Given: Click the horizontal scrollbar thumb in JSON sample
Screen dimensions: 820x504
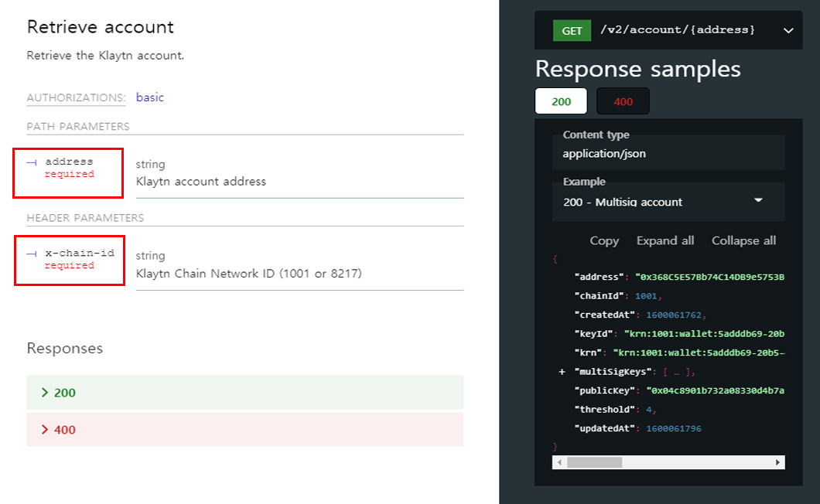Looking at the screenshot, I should pos(595,462).
